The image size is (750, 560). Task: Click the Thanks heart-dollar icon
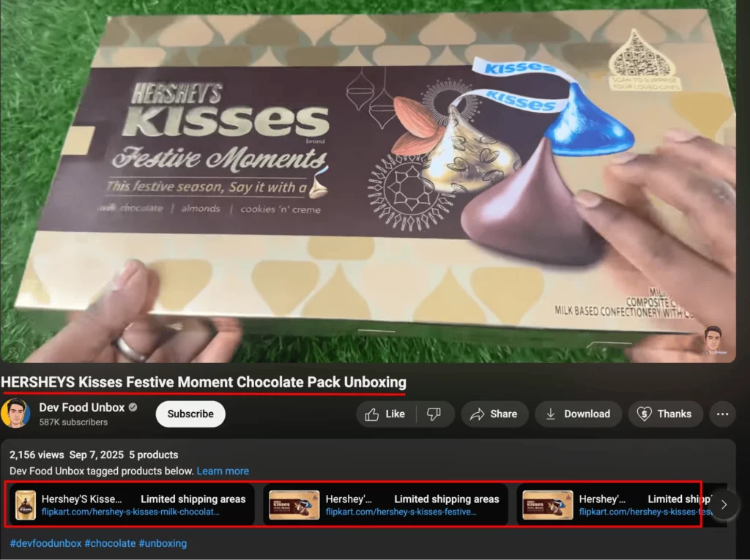644,414
